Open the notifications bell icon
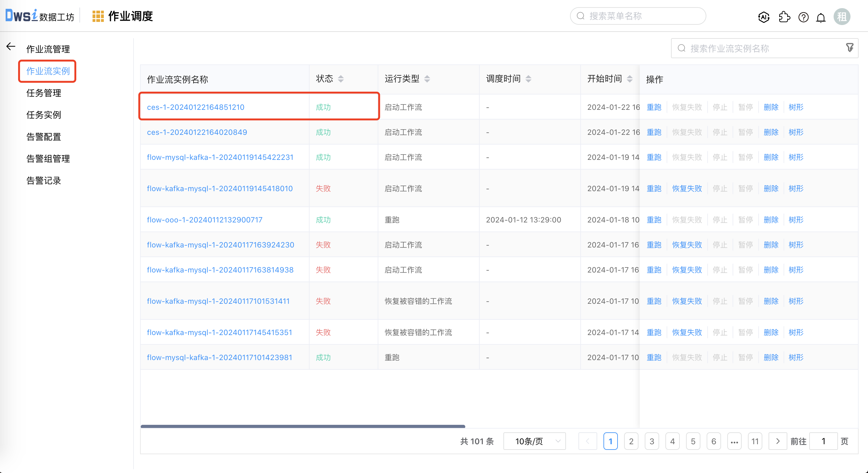This screenshot has width=868, height=473. pyautogui.click(x=821, y=17)
